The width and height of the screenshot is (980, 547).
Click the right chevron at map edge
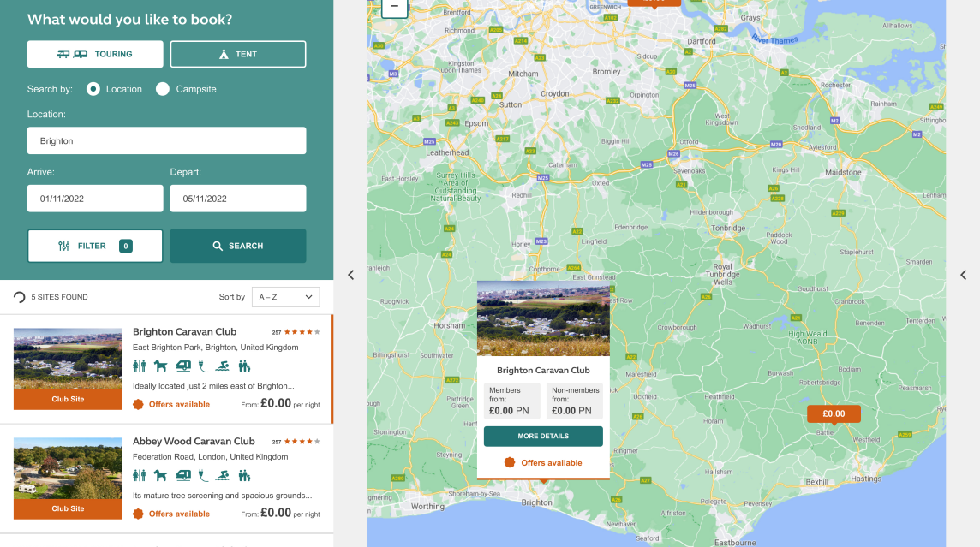coord(963,275)
